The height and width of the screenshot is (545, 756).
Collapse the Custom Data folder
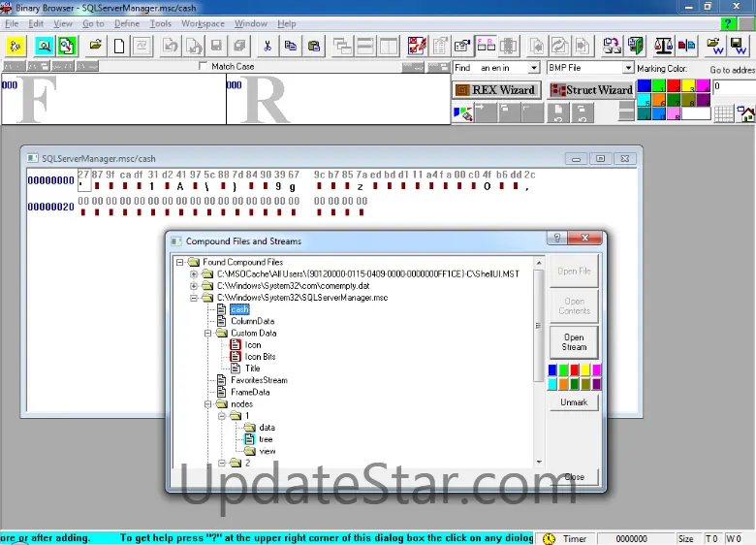(x=207, y=334)
